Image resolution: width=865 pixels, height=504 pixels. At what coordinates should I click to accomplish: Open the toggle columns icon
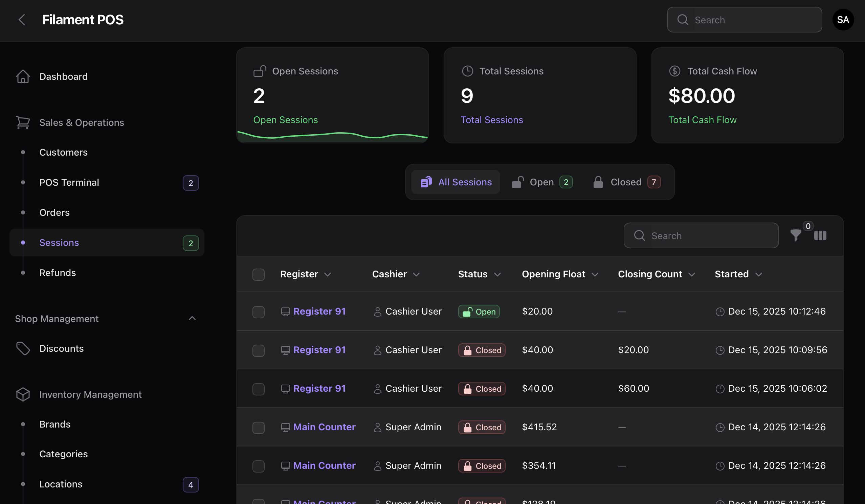[820, 235]
